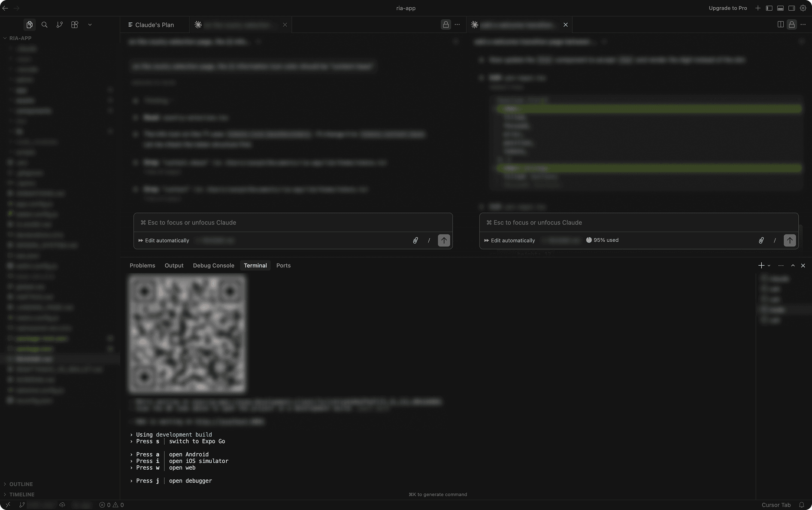Click the attach file paperclip in Claude's input
The height and width of the screenshot is (510, 812).
(x=415, y=240)
